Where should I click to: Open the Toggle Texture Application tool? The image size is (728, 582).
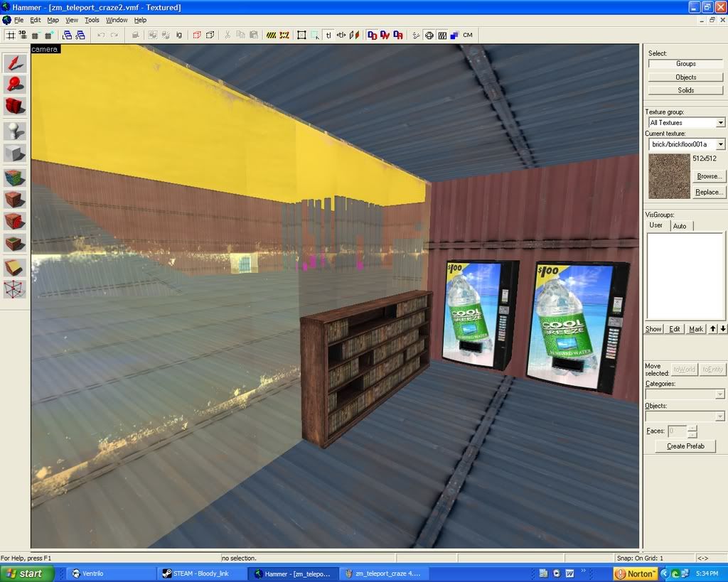pos(14,177)
